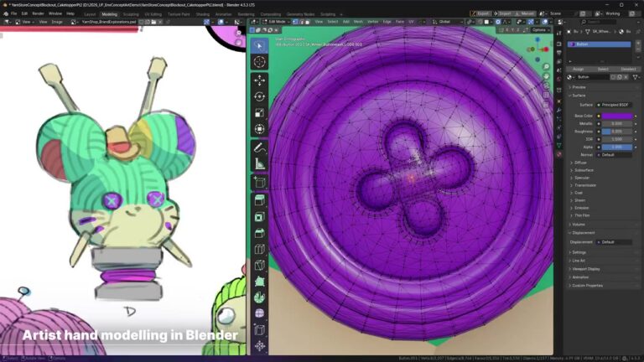
Task: Select the Smooth tool
Action: point(259,313)
